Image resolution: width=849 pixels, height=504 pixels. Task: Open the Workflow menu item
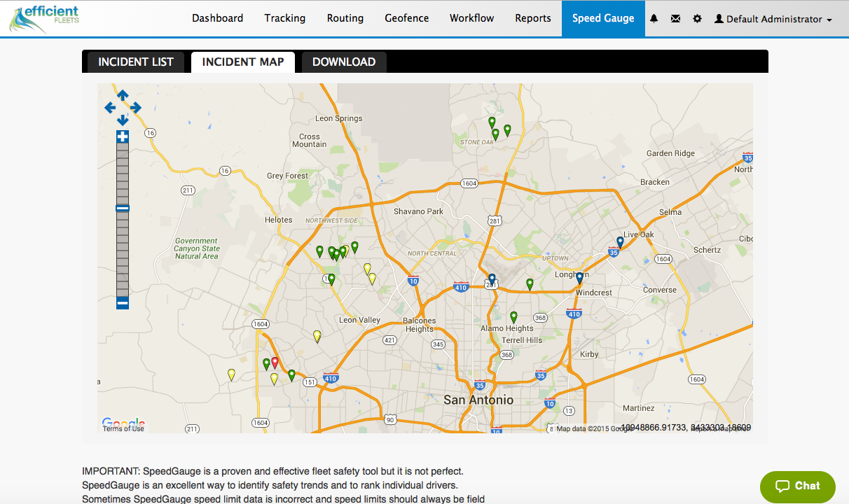tap(472, 18)
